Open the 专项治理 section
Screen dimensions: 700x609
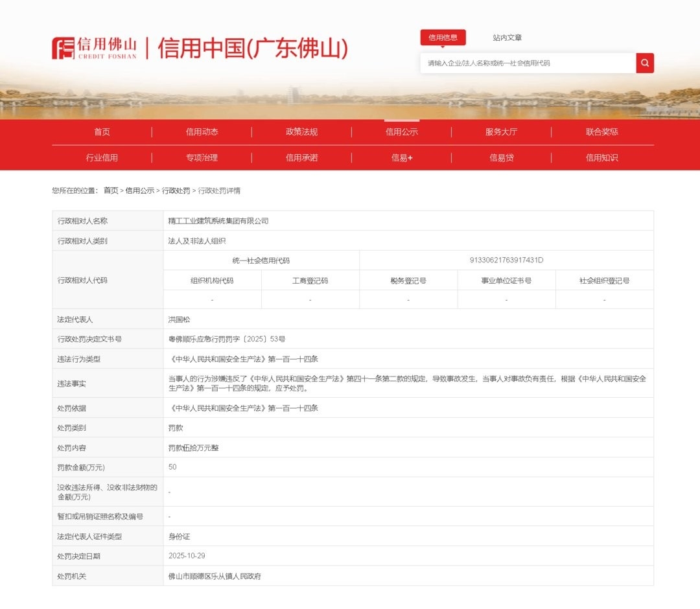point(201,157)
